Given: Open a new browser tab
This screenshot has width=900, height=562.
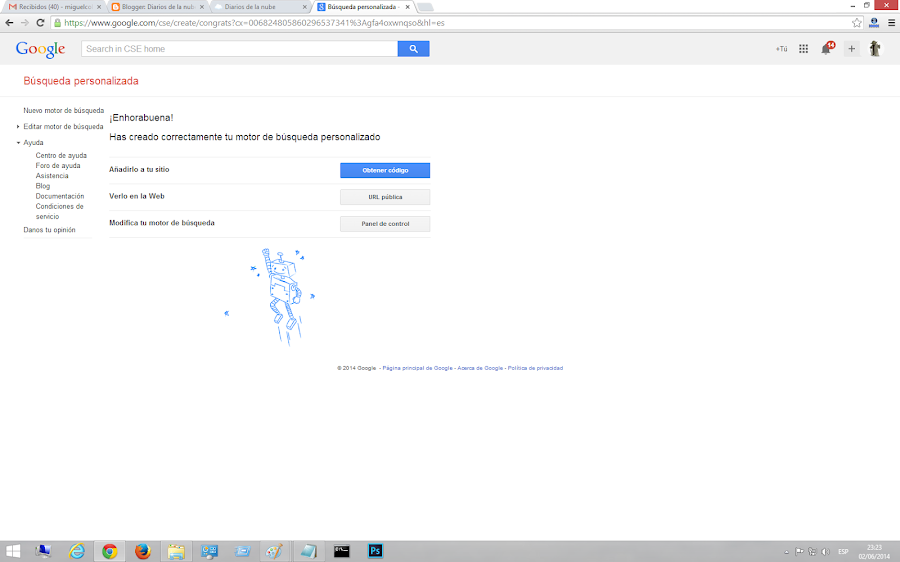Looking at the screenshot, I should point(425,7).
